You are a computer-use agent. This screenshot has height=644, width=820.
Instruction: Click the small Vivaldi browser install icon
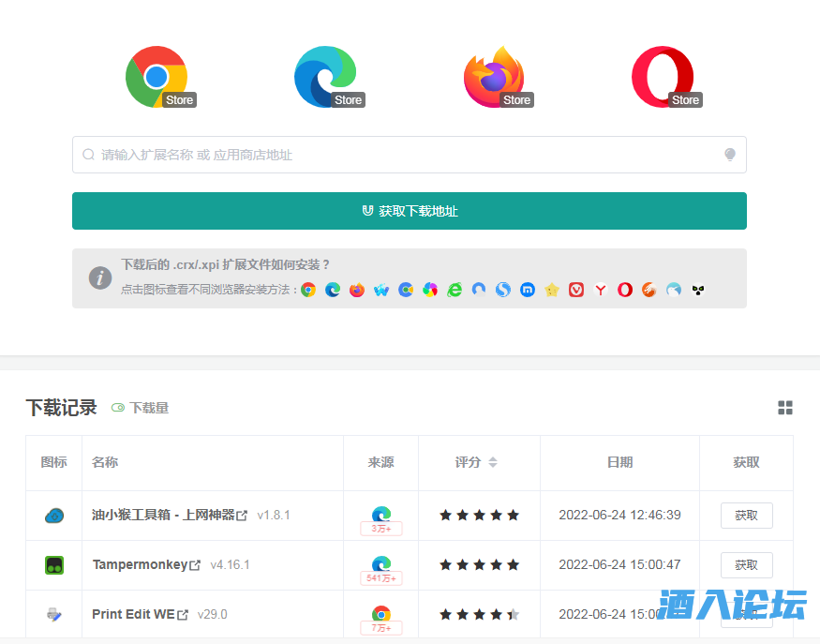576,290
